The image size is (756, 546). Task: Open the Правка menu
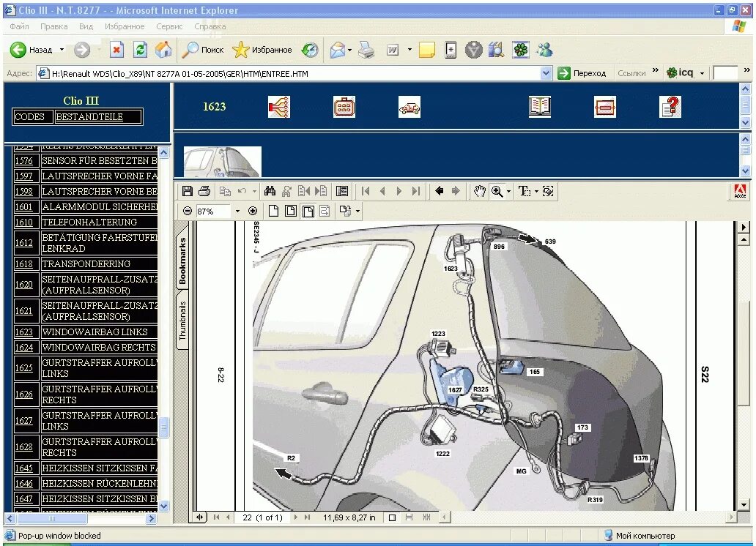[54, 26]
